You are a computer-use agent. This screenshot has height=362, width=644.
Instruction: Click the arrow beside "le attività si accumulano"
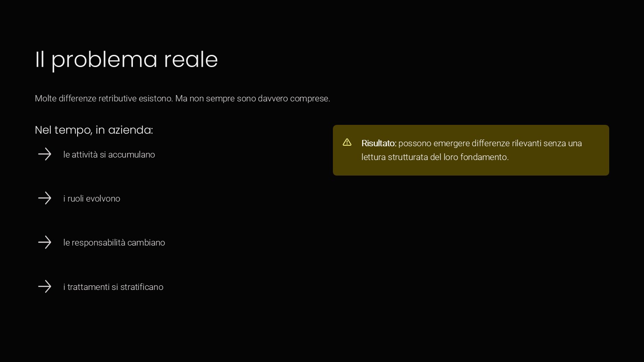pyautogui.click(x=44, y=154)
